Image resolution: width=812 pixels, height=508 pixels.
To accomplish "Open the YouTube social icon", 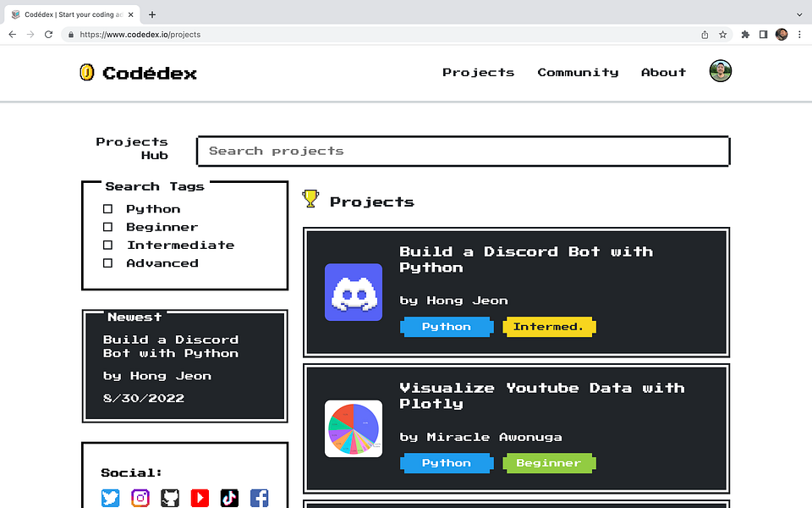I will click(x=200, y=498).
